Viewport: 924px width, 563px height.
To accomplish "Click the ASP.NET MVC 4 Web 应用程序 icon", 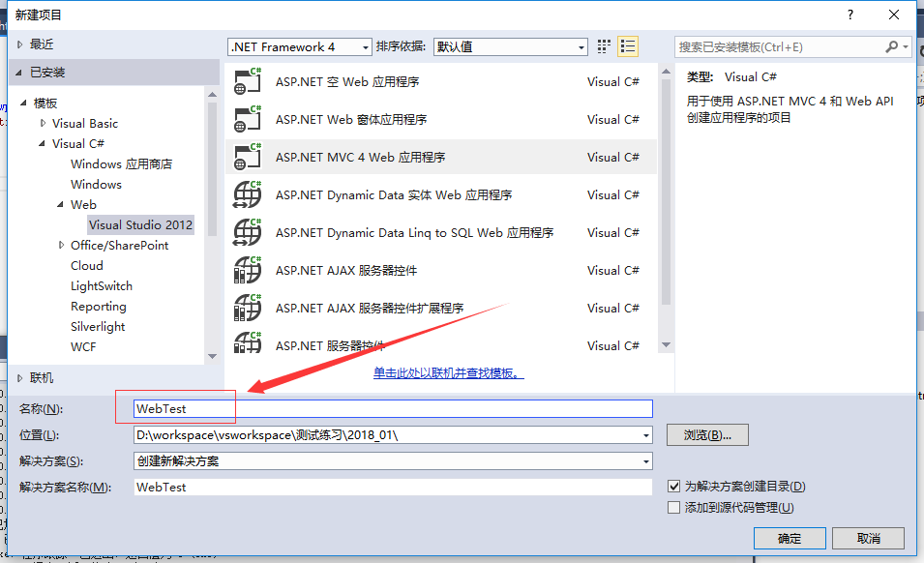I will click(x=248, y=157).
